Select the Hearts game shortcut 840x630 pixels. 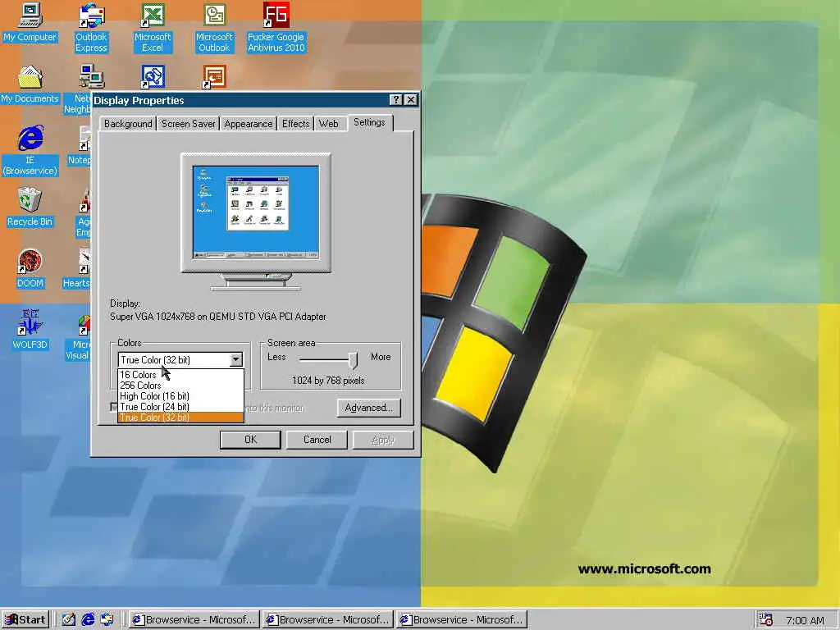[x=78, y=268]
